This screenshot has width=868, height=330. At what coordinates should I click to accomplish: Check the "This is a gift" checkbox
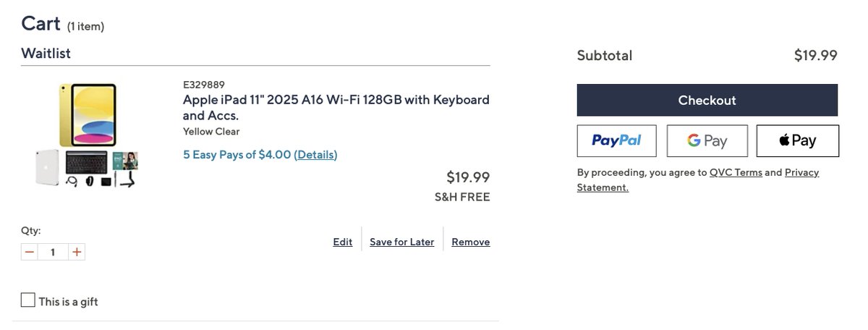(28, 300)
